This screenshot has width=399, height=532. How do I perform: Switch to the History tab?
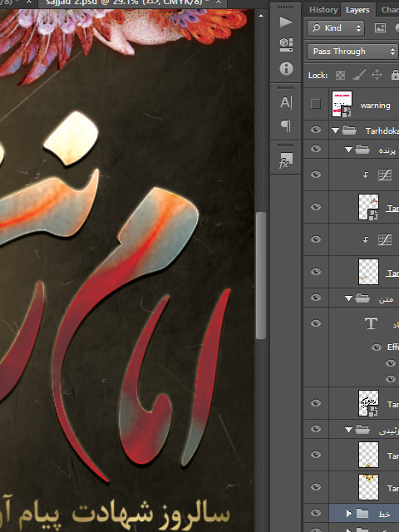point(323,9)
